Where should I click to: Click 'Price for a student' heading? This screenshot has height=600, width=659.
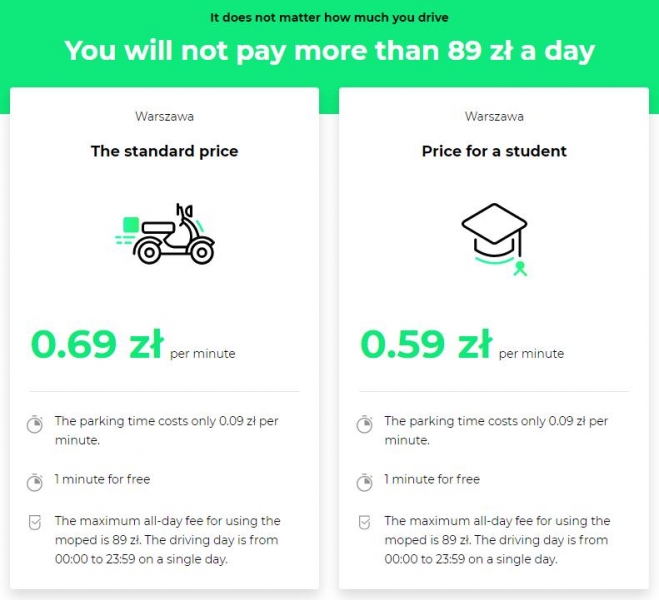point(494,151)
